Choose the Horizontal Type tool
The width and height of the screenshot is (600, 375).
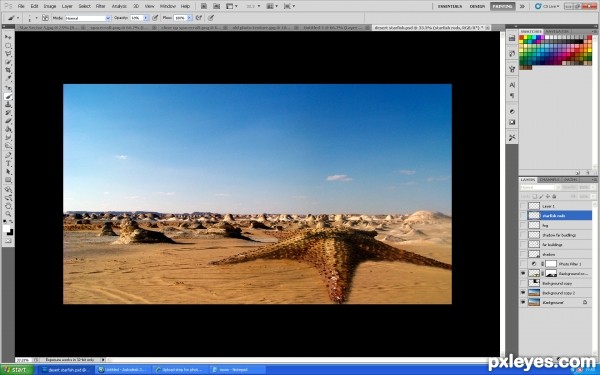click(x=8, y=163)
